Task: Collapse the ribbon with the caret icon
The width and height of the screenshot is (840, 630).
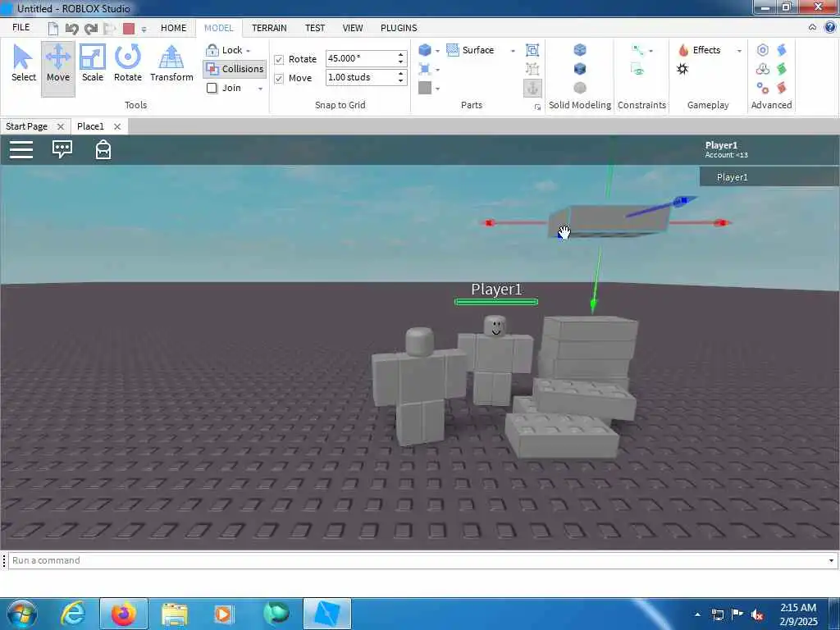Action: tap(812, 27)
